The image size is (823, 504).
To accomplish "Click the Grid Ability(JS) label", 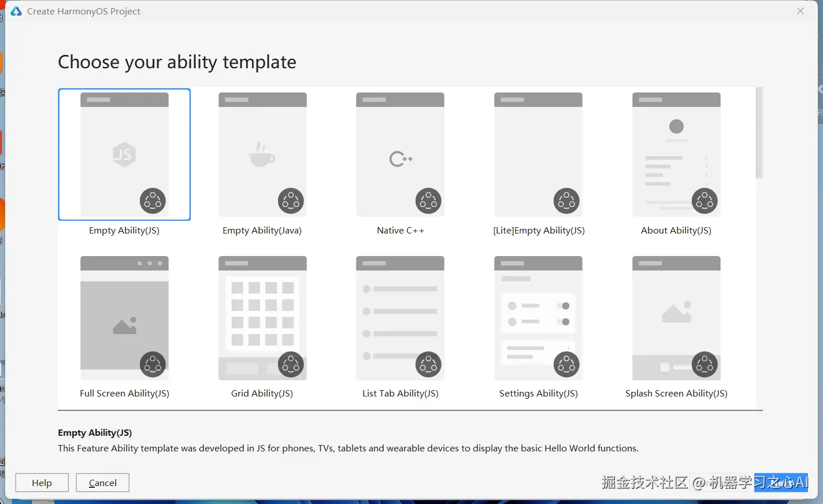I will click(x=262, y=393).
